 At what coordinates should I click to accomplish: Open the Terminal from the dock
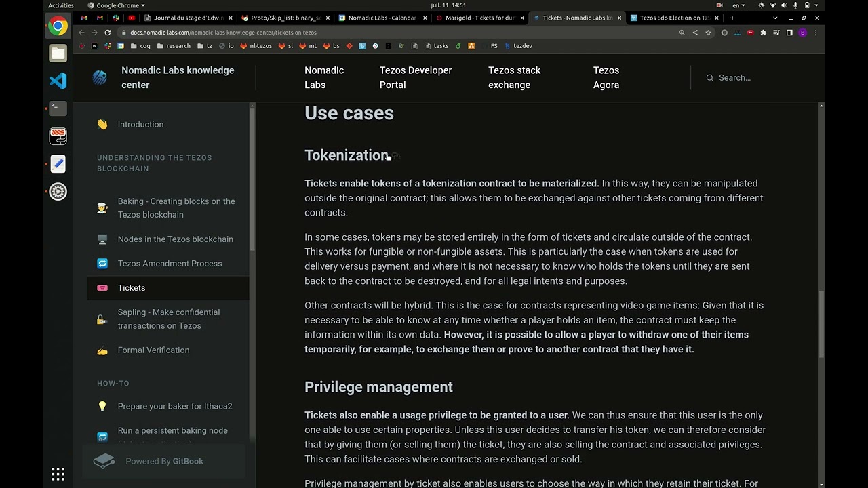click(58, 108)
